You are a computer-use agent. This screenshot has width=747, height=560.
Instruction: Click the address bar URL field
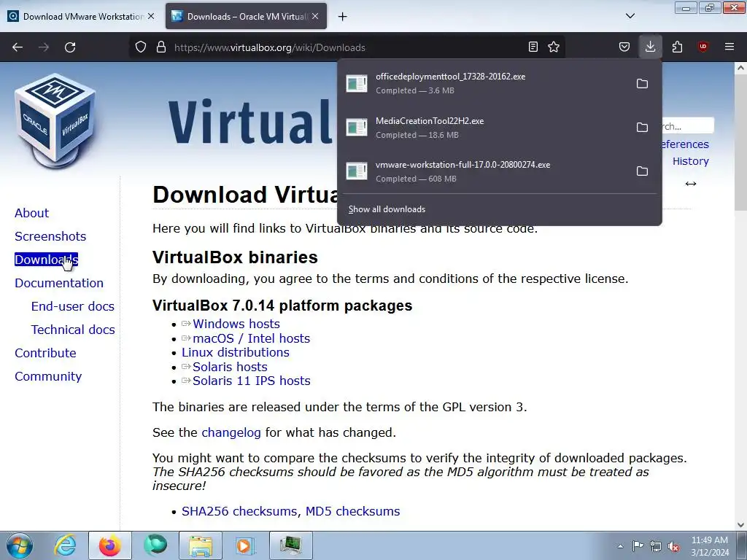[x=347, y=47]
